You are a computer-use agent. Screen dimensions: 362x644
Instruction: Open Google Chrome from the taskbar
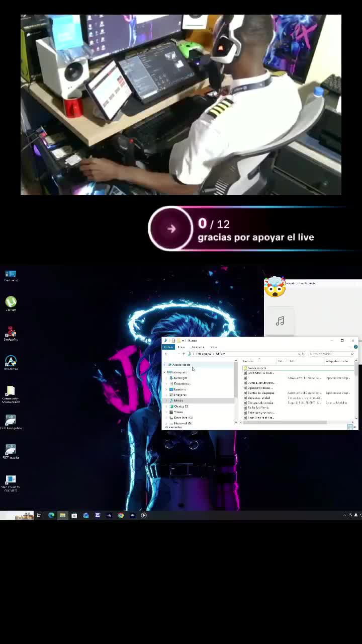[121, 515]
